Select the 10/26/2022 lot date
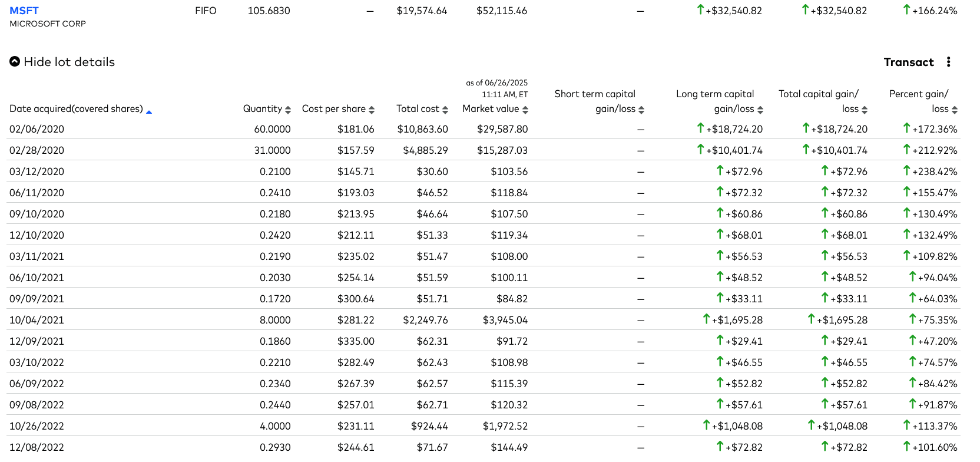 pyautogui.click(x=37, y=426)
